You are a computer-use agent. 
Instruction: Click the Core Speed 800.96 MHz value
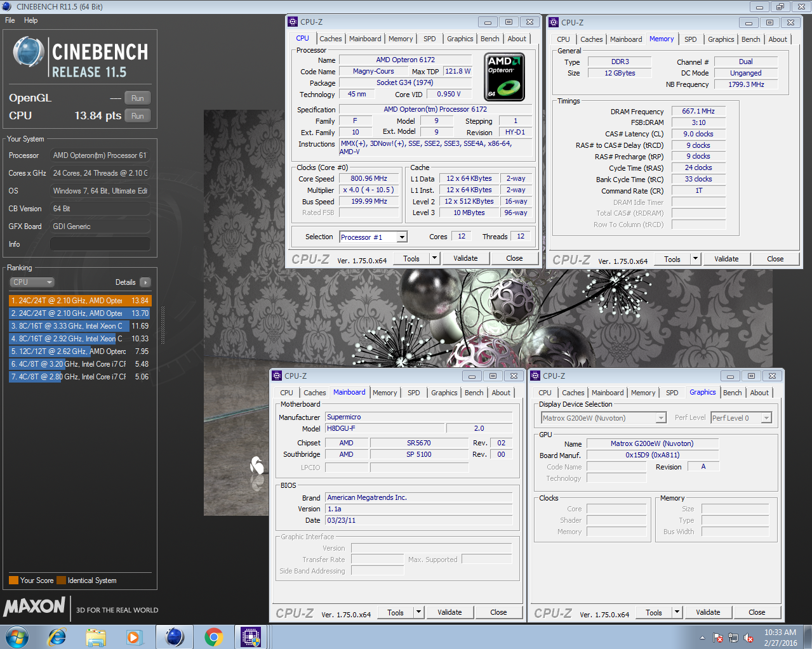[x=369, y=178]
